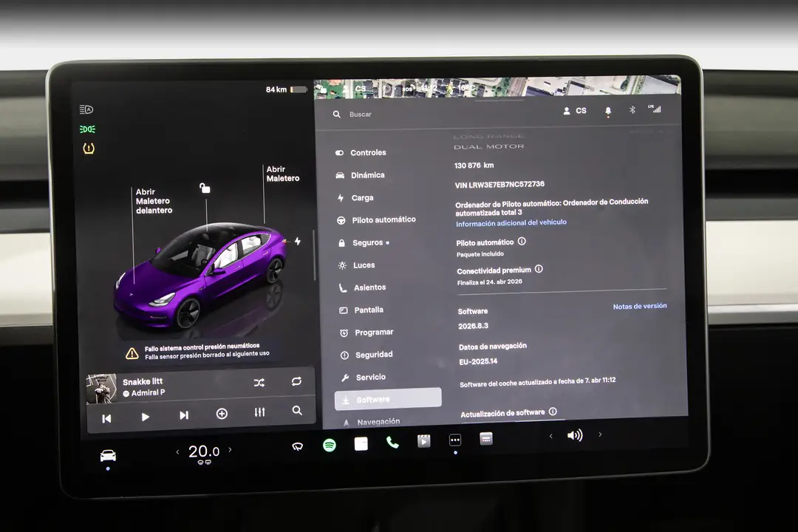Screen dimensions: 798x532
Task: Activate windshield wipers icon
Action: 297,446
